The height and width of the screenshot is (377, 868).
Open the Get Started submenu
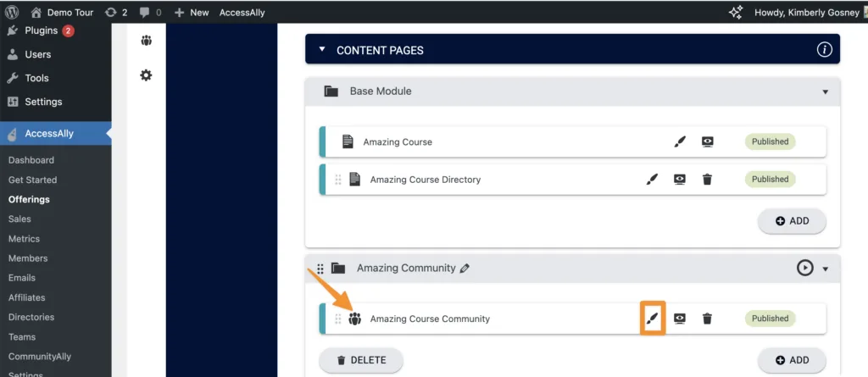[33, 180]
